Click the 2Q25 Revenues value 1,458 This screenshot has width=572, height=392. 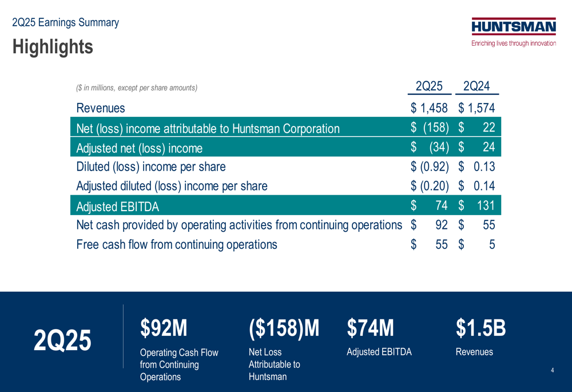coord(434,108)
